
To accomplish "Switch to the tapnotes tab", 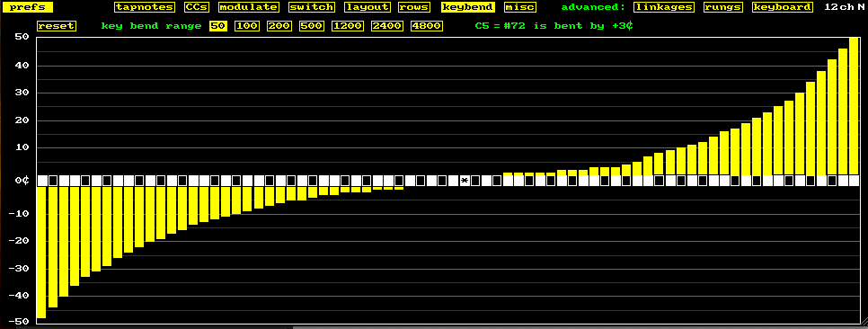I will pos(144,7).
